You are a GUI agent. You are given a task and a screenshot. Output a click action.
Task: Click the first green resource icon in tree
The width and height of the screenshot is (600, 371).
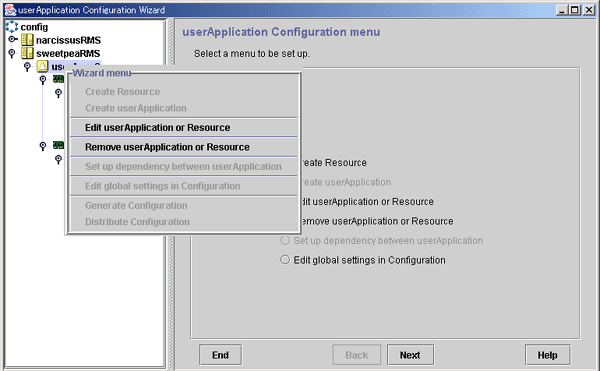(59, 79)
